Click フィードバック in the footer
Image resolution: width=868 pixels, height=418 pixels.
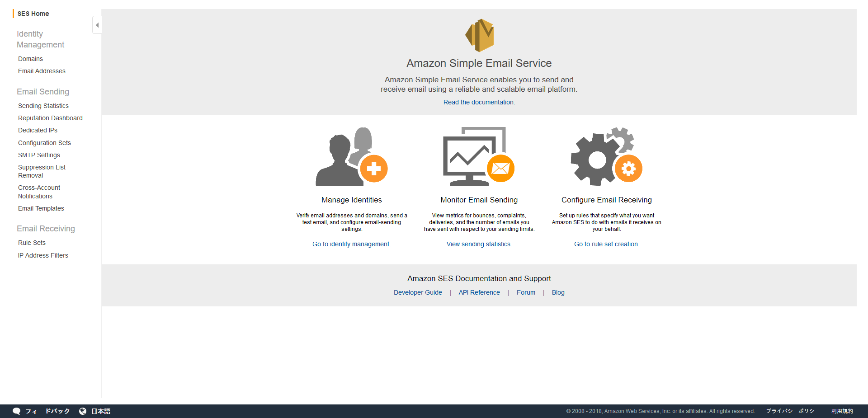point(47,411)
